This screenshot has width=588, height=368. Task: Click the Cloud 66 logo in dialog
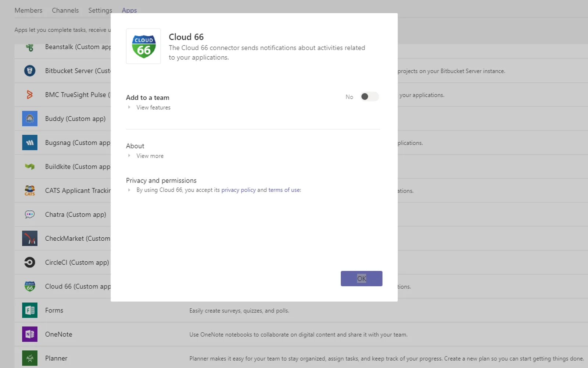coord(143,46)
